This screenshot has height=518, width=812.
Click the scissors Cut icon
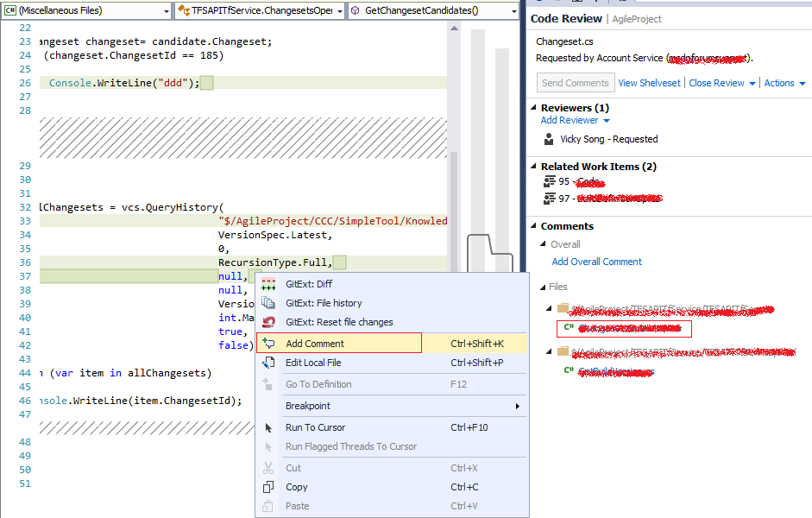268,467
